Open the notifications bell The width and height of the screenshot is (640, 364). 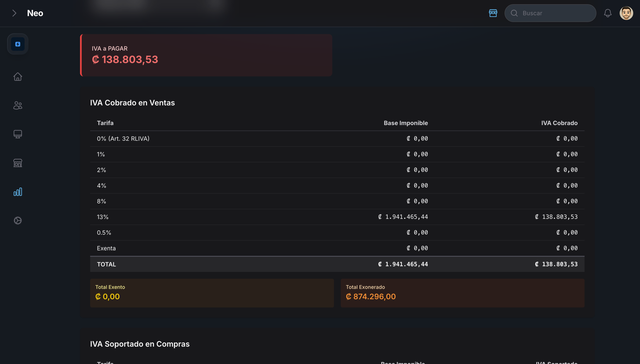[x=608, y=13]
